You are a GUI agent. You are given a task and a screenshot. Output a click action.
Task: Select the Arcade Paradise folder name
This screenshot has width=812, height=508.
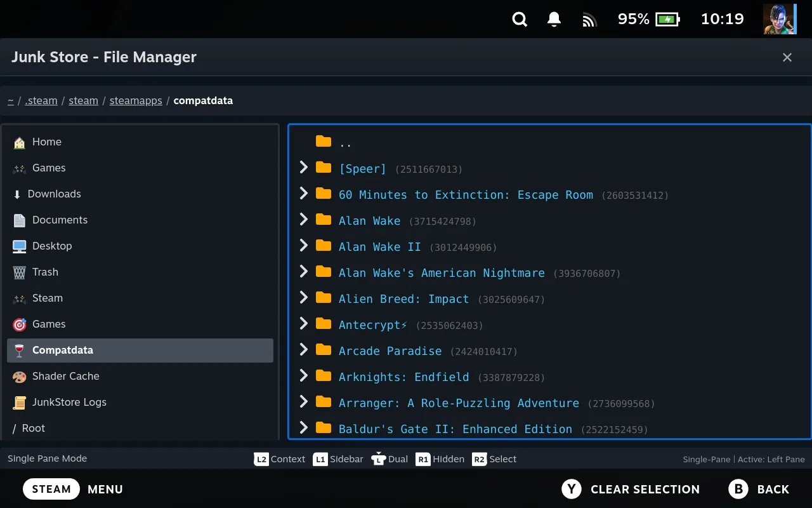click(x=390, y=351)
